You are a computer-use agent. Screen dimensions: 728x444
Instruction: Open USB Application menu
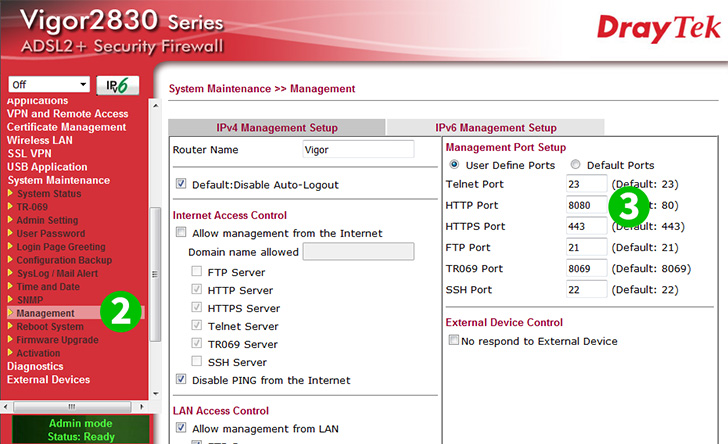47,167
